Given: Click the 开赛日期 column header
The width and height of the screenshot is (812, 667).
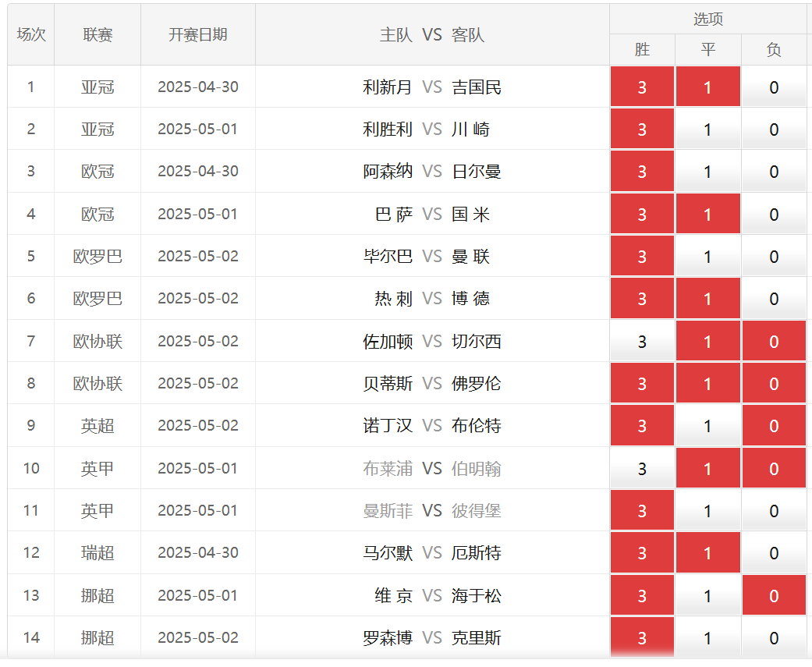Looking at the screenshot, I should 198,34.
